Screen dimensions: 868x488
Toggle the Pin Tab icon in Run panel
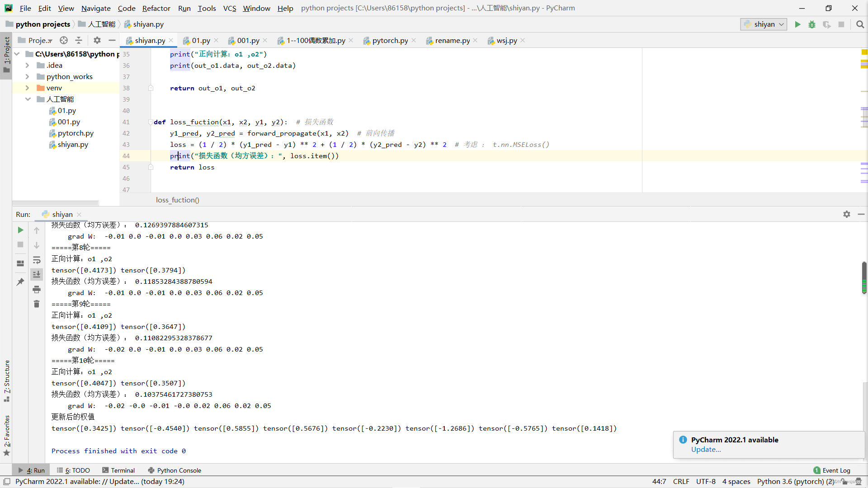pyautogui.click(x=20, y=282)
